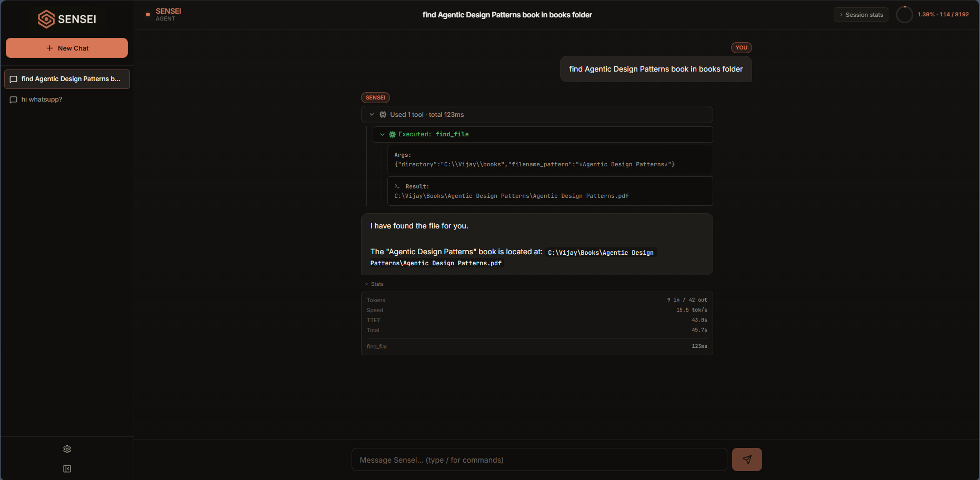
Task: Click the SENSEI response badge
Action: tap(375, 97)
